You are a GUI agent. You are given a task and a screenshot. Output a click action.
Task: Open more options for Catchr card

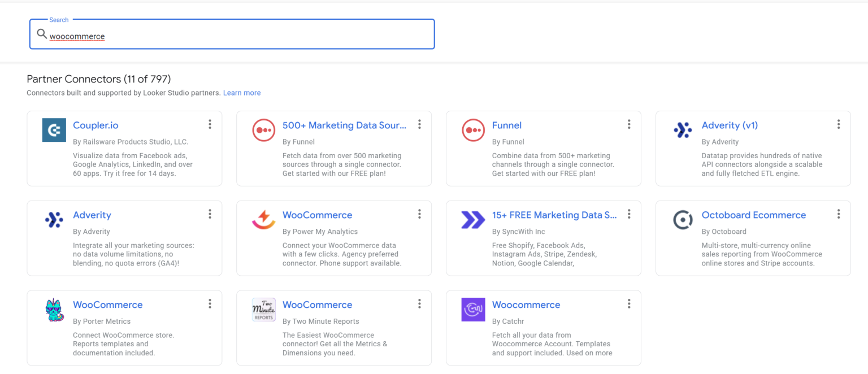click(629, 304)
